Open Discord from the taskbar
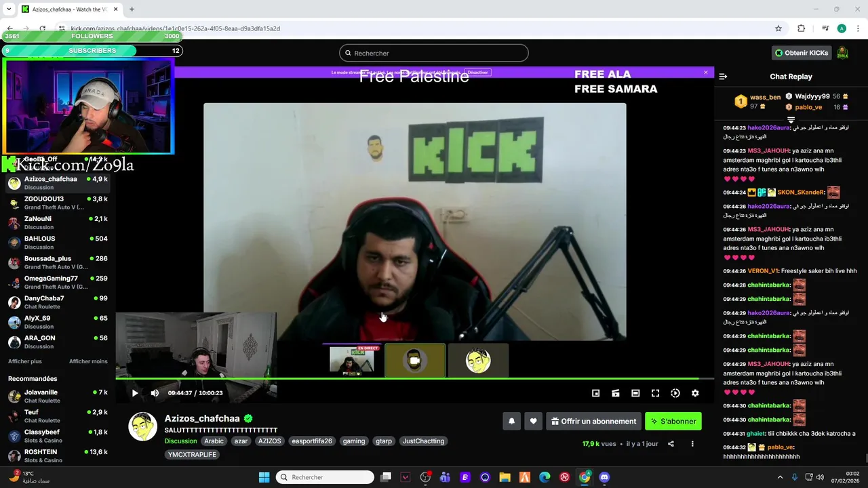868x488 pixels. click(x=604, y=477)
